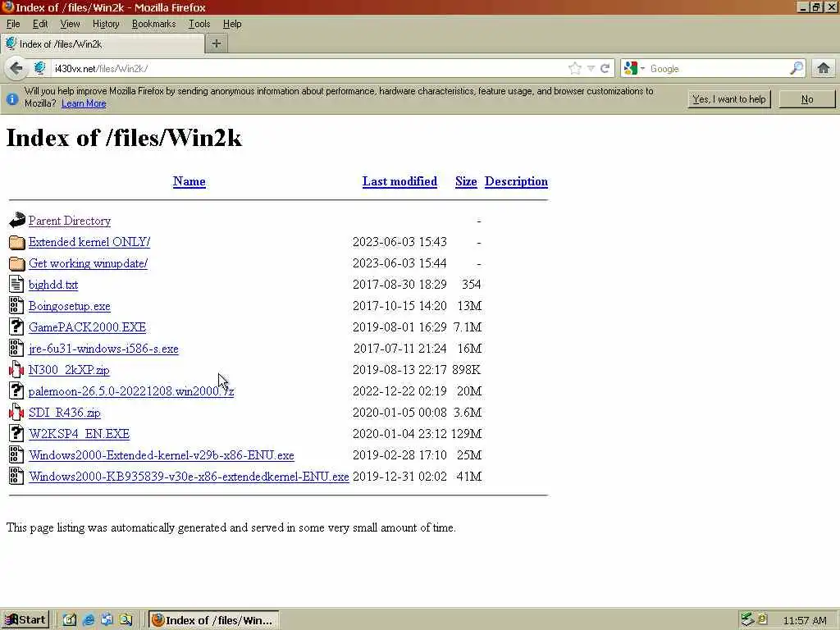The image size is (840, 630).
Task: Sort listing by Description column
Action: [517, 181]
